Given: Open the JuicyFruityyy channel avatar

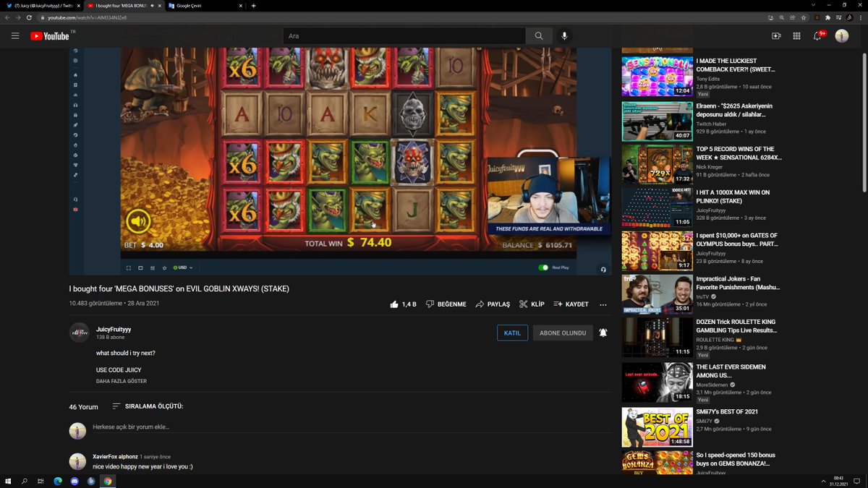Looking at the screenshot, I should (x=79, y=333).
